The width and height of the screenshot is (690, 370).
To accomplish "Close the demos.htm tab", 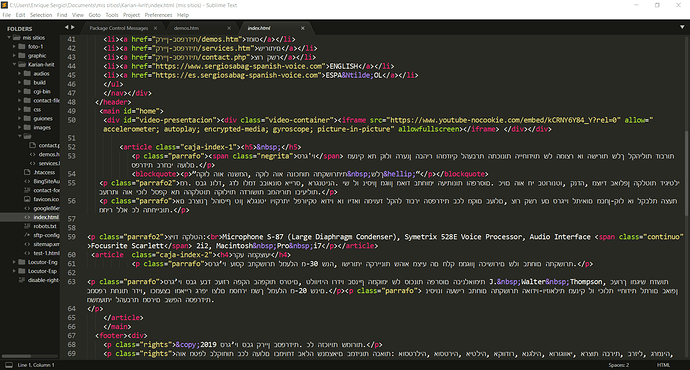I will coord(229,28).
